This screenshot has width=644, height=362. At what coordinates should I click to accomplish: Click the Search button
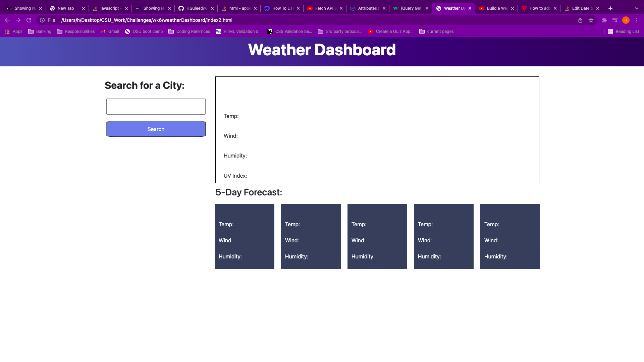tap(156, 129)
